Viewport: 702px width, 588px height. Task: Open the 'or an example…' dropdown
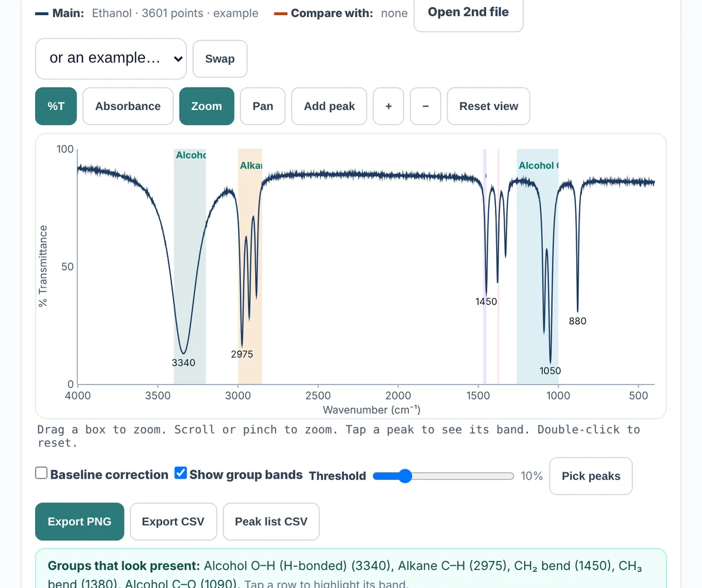click(x=111, y=59)
